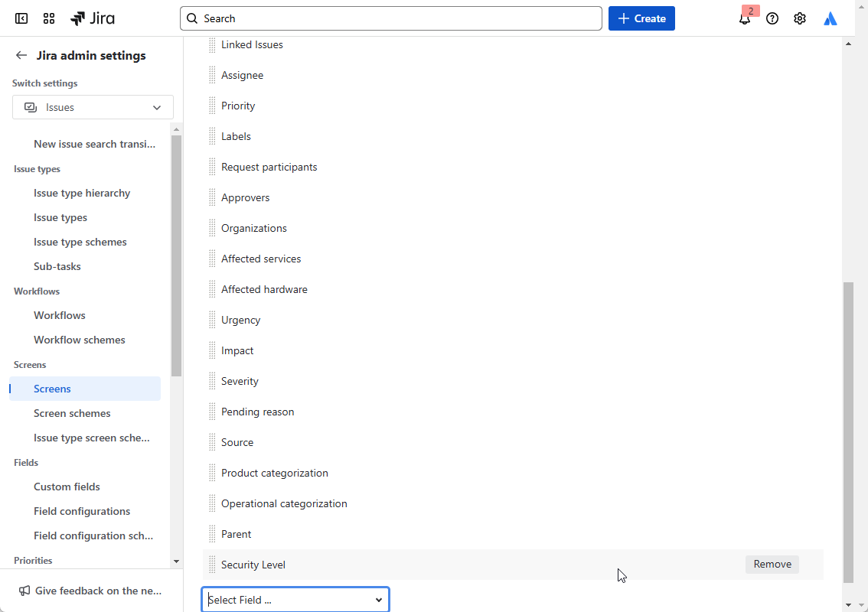Open the Select Field dropdown
The image size is (868, 612).
(295, 599)
